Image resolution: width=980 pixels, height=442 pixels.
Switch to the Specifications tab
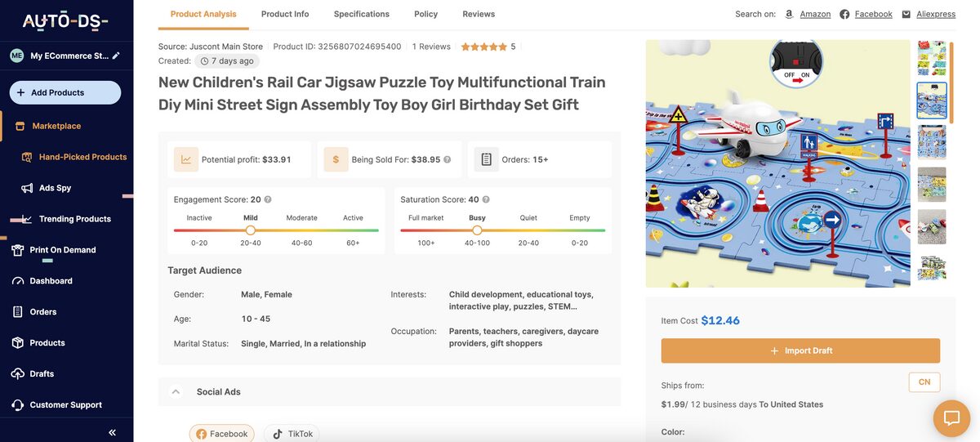point(361,14)
